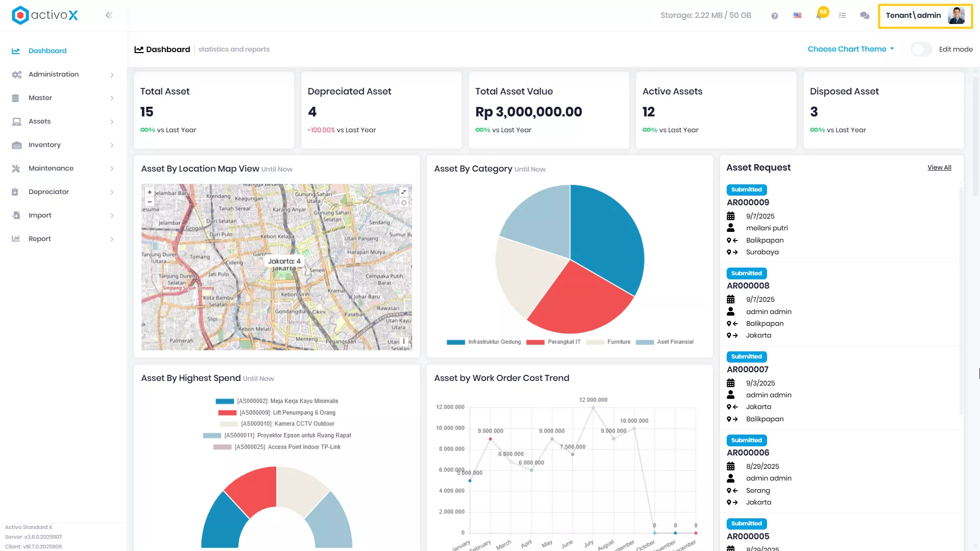Expand the Administration menu chevron
980x551 pixels.
tap(112, 75)
